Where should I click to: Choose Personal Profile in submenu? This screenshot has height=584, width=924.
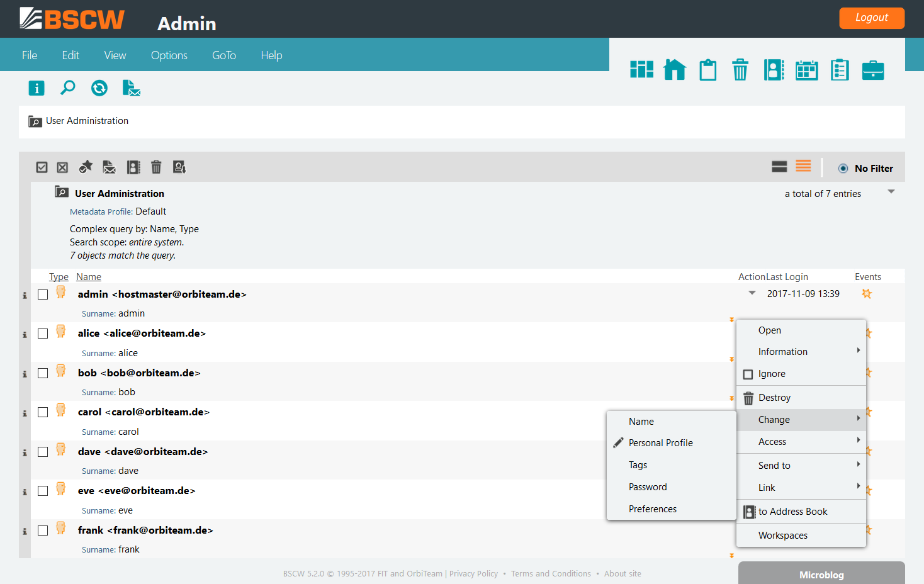tap(672, 443)
